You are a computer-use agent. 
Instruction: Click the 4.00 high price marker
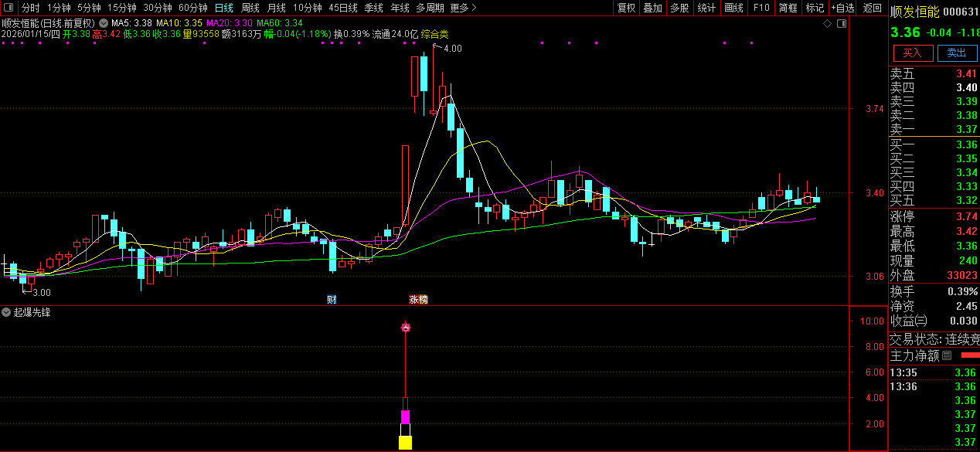451,49
